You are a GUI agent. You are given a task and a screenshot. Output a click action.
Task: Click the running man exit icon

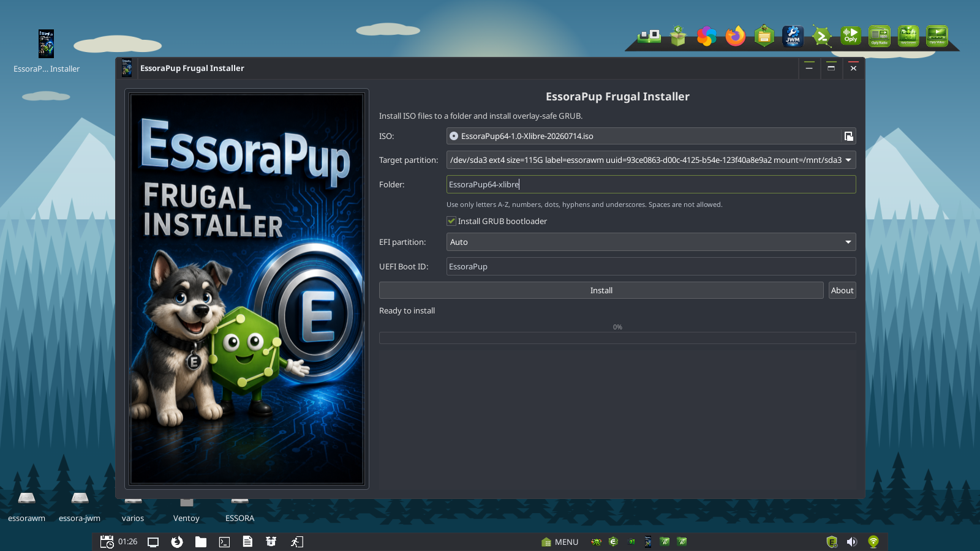tap(296, 542)
